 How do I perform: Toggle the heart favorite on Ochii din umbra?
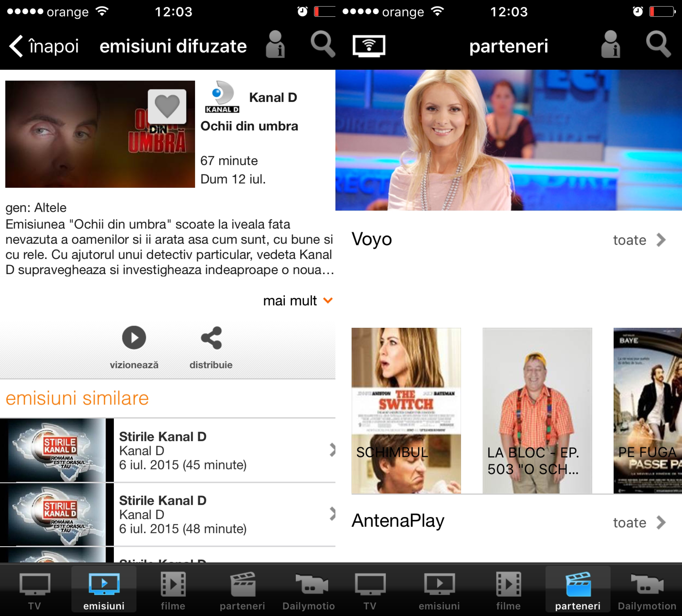tap(167, 106)
